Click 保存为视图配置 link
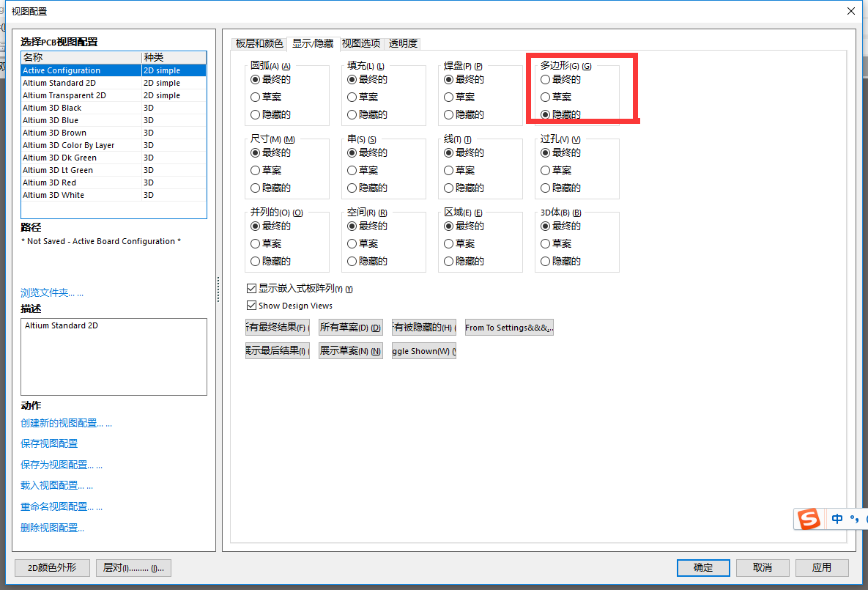 (x=62, y=465)
